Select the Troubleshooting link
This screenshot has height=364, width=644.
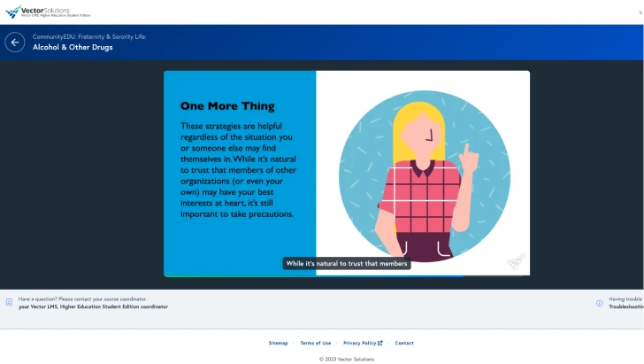[x=625, y=306]
